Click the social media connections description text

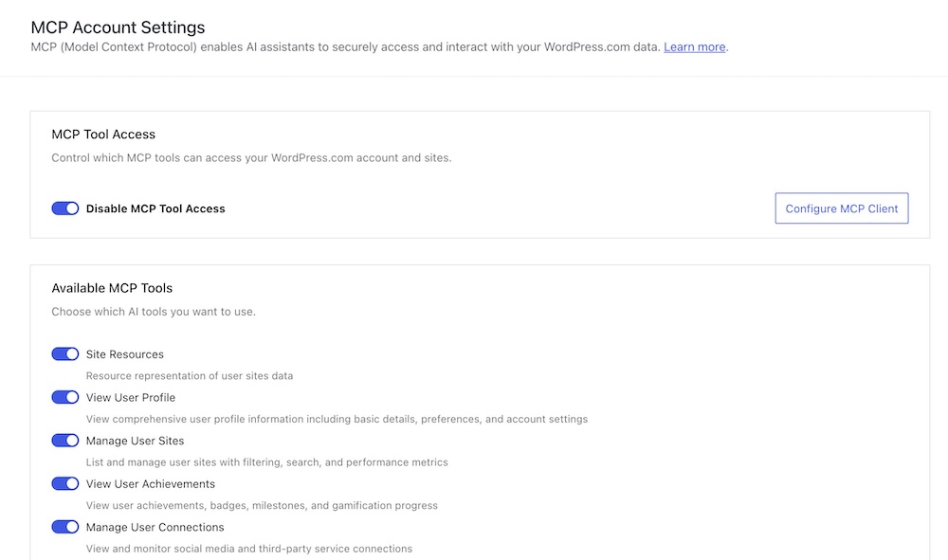[x=248, y=549]
